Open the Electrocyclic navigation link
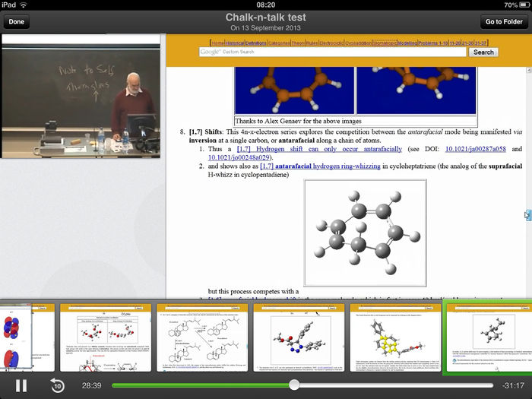This screenshot has height=399, width=532. (331, 43)
